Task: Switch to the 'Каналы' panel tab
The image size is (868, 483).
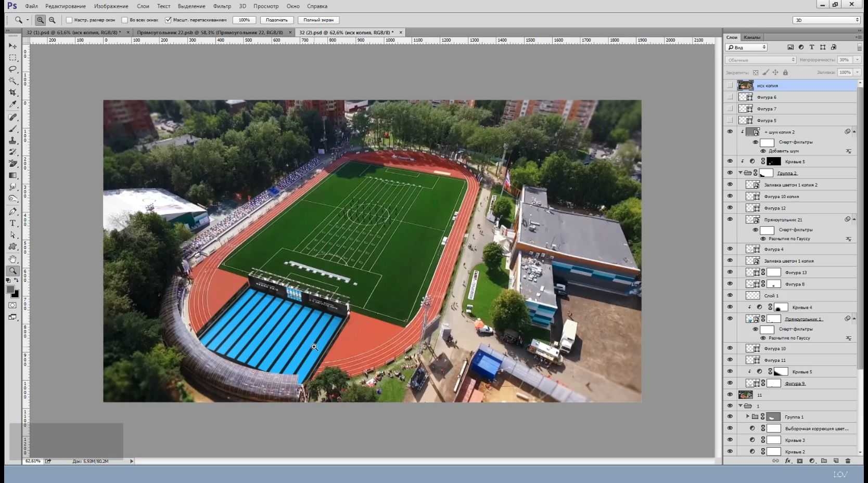Action: (751, 37)
